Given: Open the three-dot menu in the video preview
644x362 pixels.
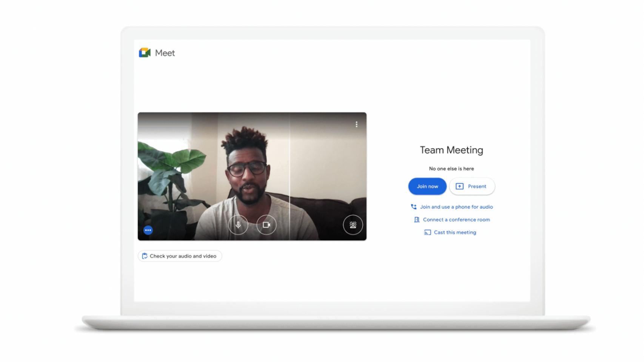Looking at the screenshot, I should click(x=356, y=124).
